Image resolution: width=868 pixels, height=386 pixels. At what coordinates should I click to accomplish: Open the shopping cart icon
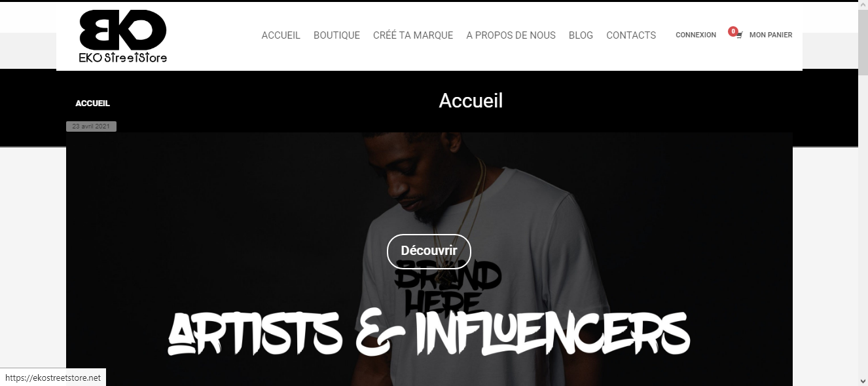[739, 36]
